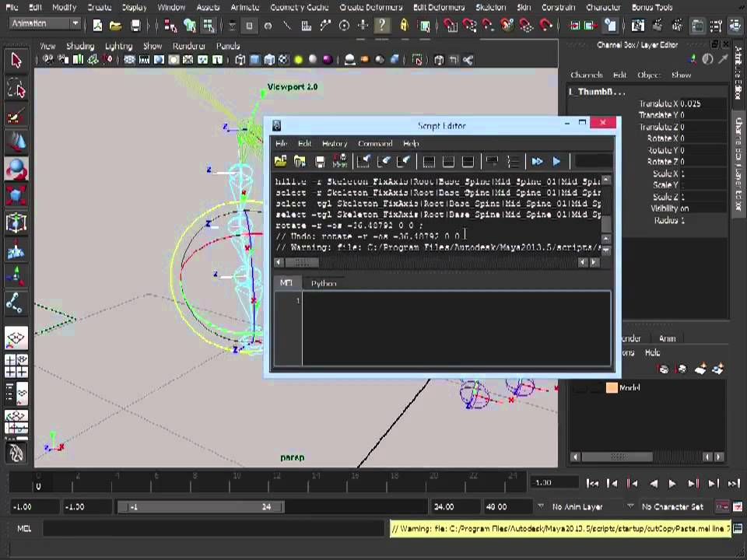Viewport: 747px width, 560px height.
Task: Open the View menu in viewport panel
Action: pos(47,46)
